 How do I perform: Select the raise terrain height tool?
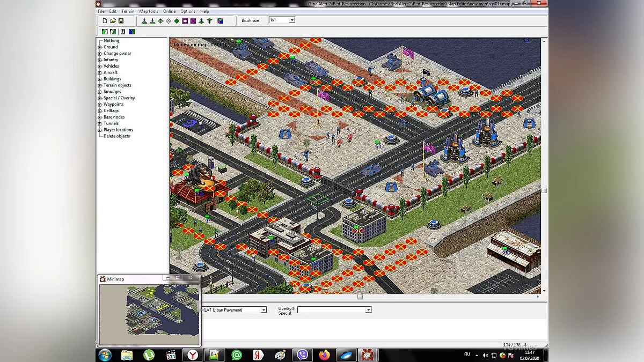(144, 21)
